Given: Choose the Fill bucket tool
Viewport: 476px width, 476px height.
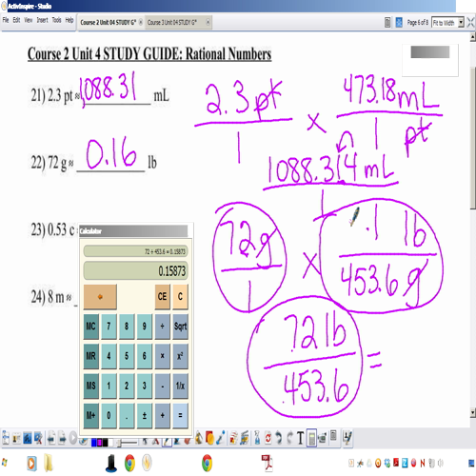Looking at the screenshot, I should [x=199, y=439].
